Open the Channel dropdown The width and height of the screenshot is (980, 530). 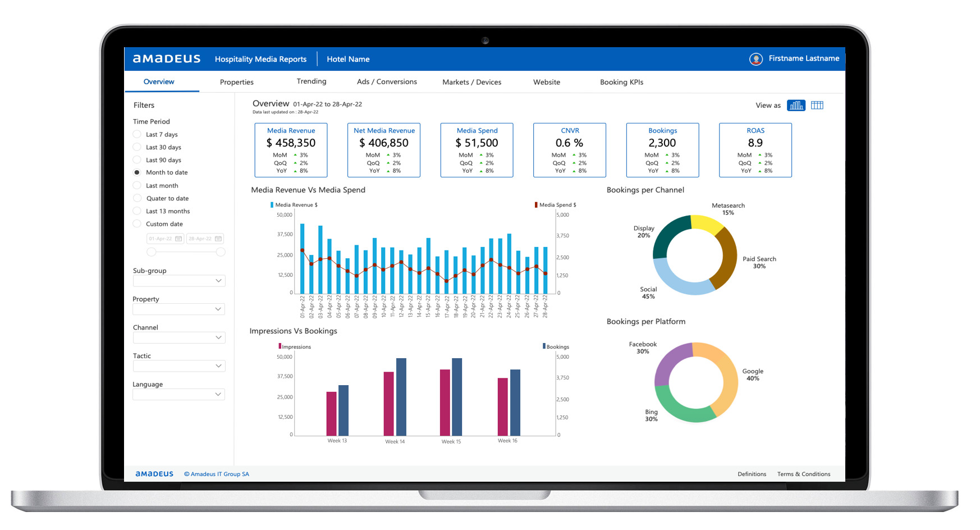(x=179, y=337)
